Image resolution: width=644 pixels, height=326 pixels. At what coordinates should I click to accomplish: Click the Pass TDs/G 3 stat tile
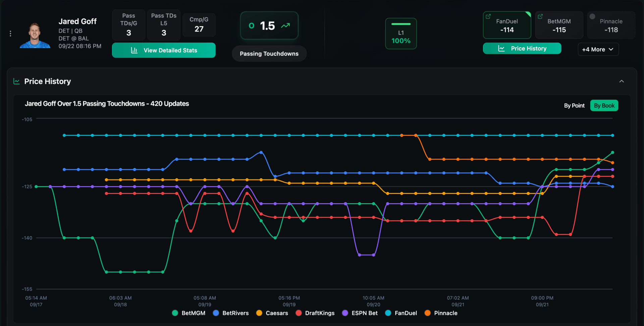[x=128, y=25]
